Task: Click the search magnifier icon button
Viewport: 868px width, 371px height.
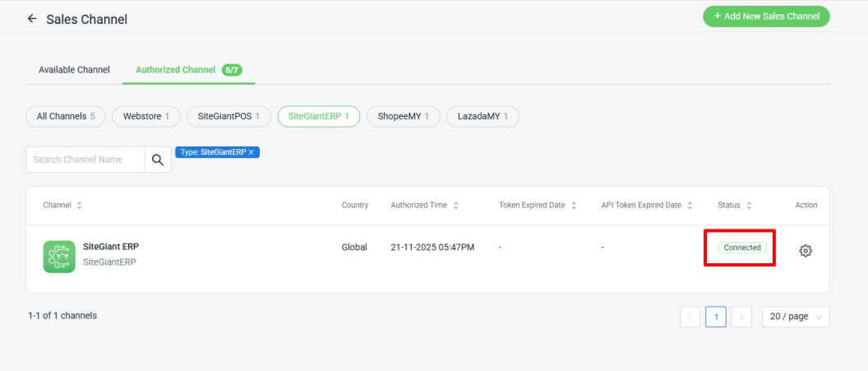Action: click(158, 160)
